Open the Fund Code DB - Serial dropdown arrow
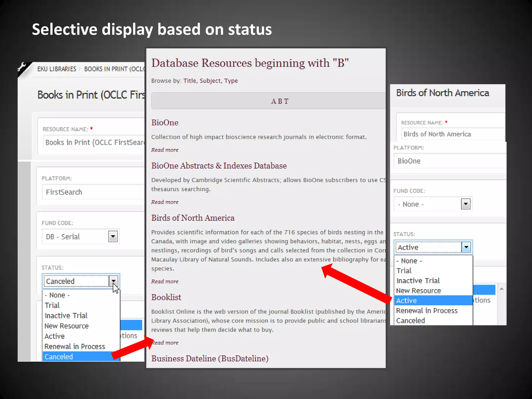Image resolution: width=532 pixels, height=399 pixels. (113, 237)
